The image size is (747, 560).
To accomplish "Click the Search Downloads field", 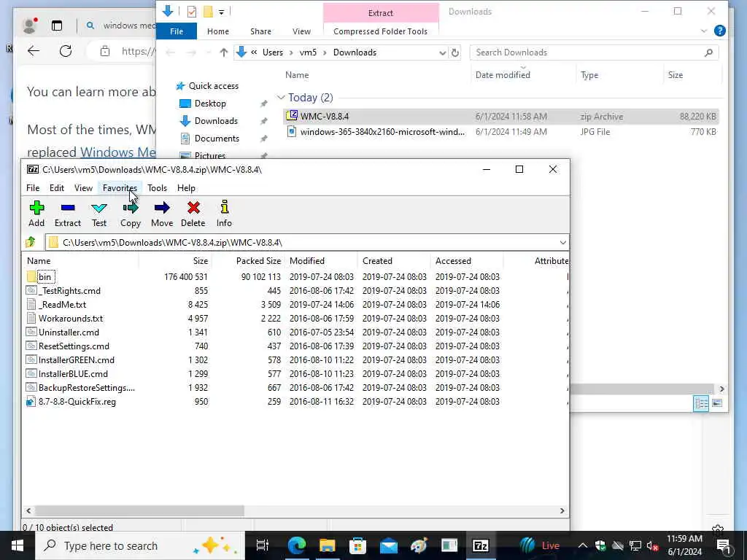I will (x=594, y=52).
